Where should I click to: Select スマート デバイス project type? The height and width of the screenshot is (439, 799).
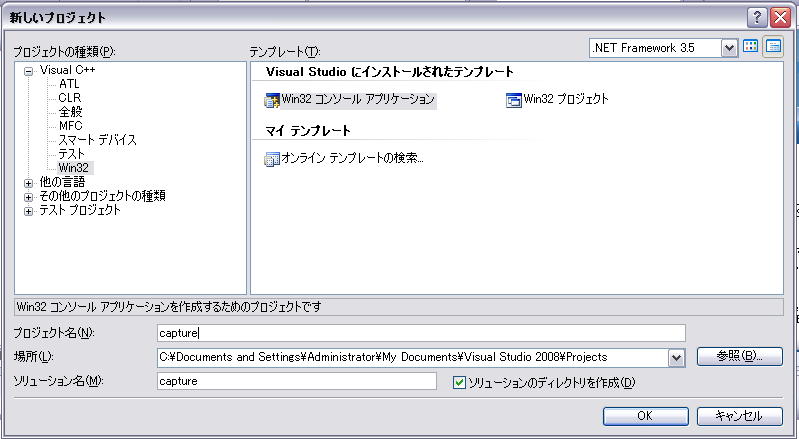[x=97, y=140]
